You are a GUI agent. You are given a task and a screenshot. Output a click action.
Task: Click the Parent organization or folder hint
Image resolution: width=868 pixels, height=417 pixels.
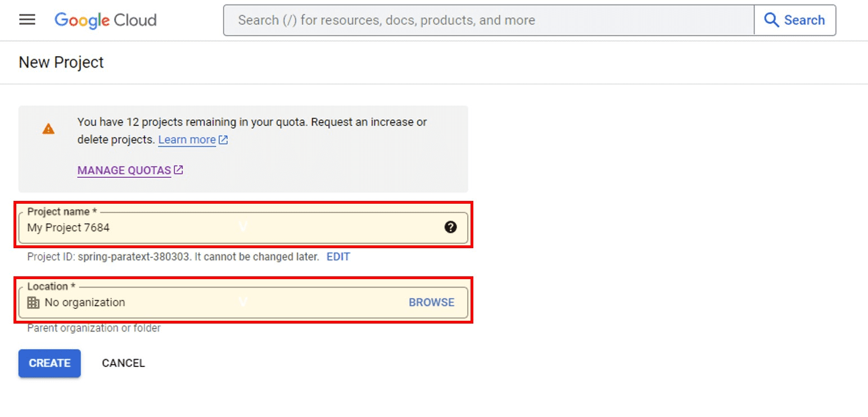[x=94, y=328]
